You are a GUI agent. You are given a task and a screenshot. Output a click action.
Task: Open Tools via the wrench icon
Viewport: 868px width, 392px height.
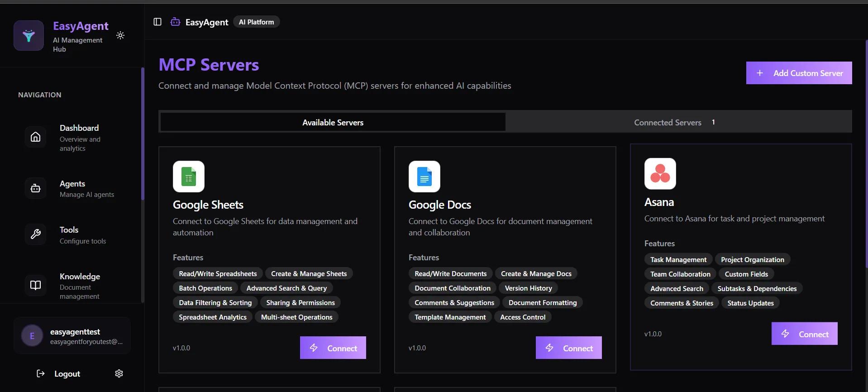pos(35,234)
